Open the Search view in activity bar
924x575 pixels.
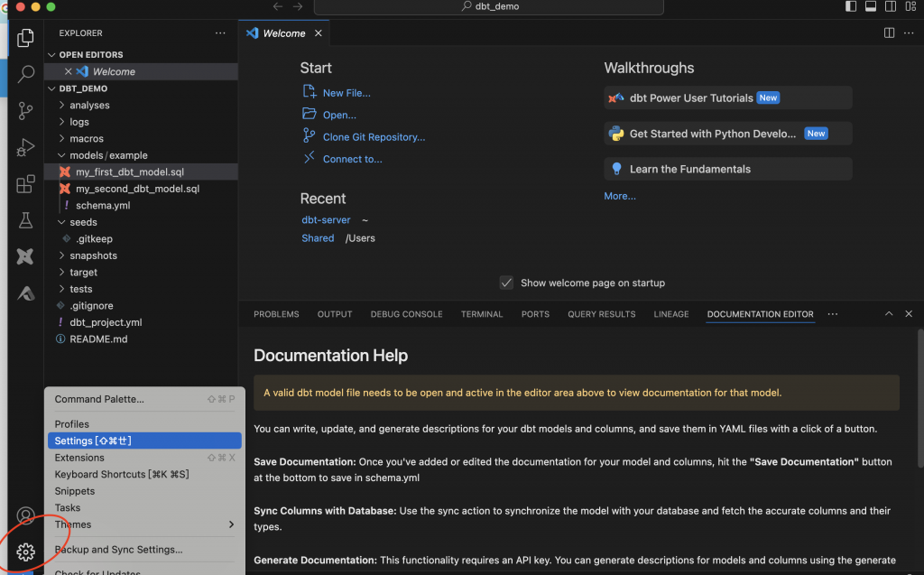coord(25,74)
